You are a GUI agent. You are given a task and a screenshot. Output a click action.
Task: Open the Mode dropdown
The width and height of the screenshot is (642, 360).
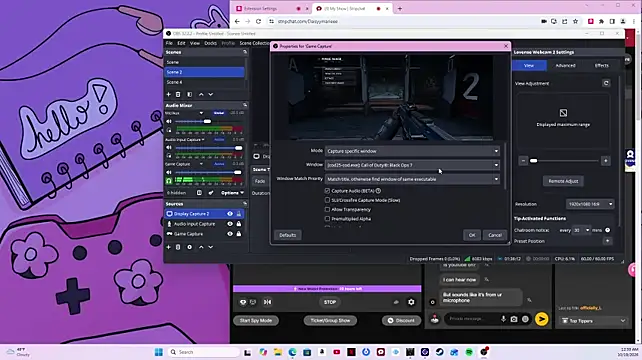click(413, 151)
